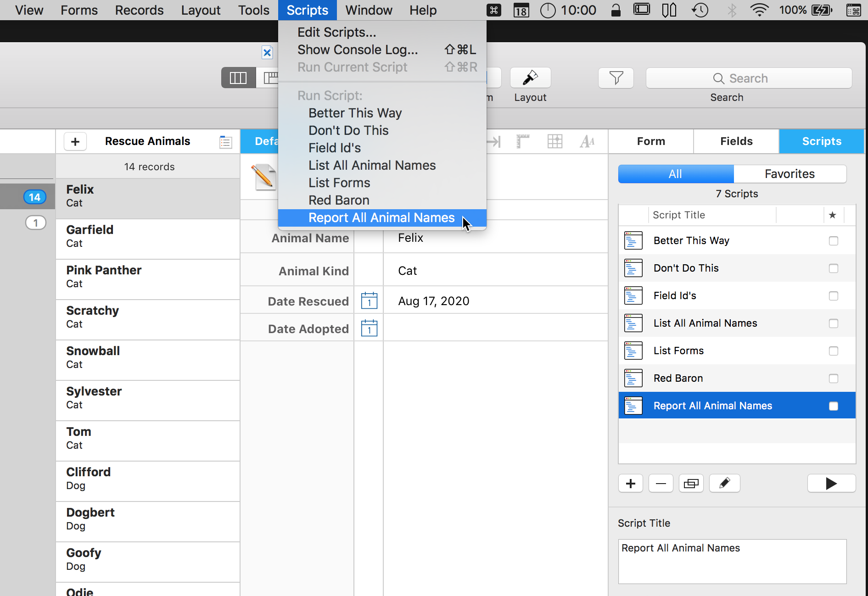Switch to the Fields tab
Image resolution: width=868 pixels, height=596 pixels.
click(x=736, y=141)
